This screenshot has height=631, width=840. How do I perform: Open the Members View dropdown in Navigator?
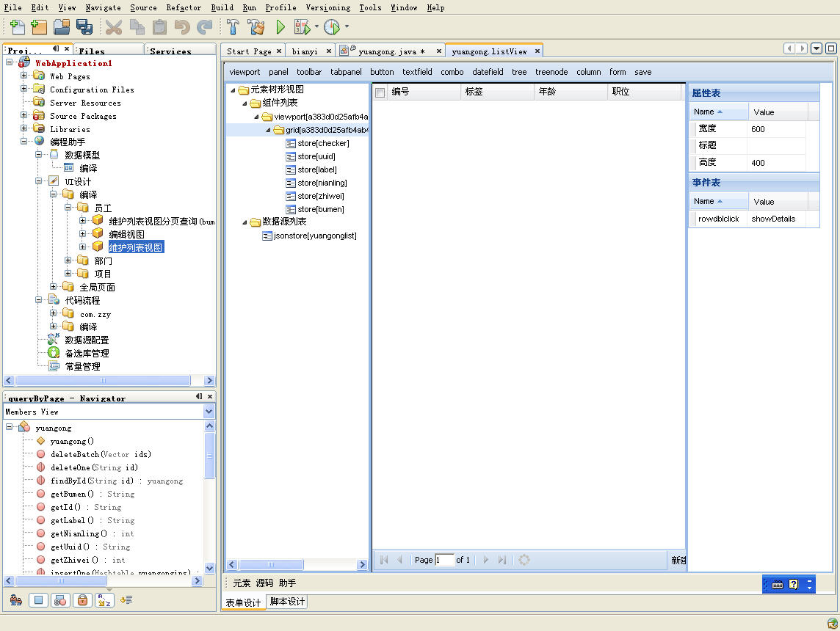(209, 412)
